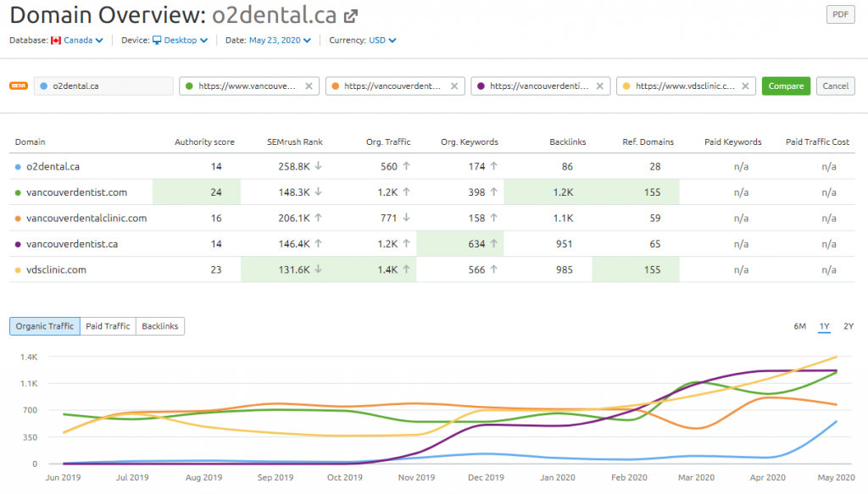
Task: Select the 1Y time range
Action: 824,326
